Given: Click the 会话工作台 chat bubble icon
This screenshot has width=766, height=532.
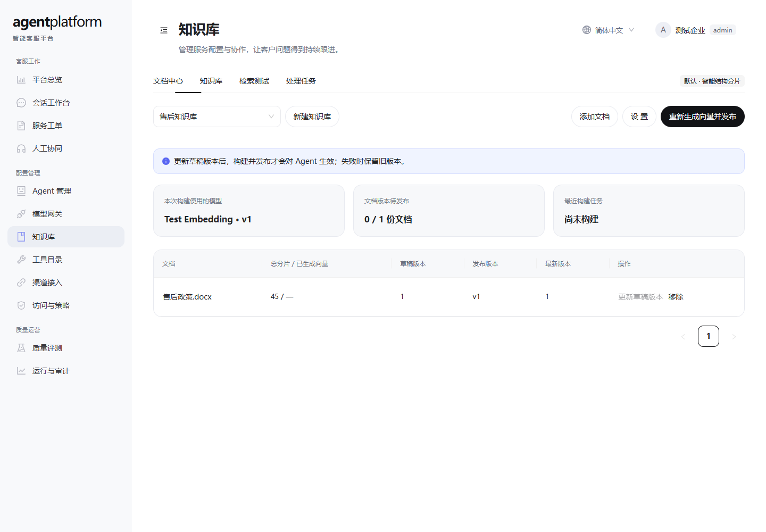Looking at the screenshot, I should pos(21,103).
